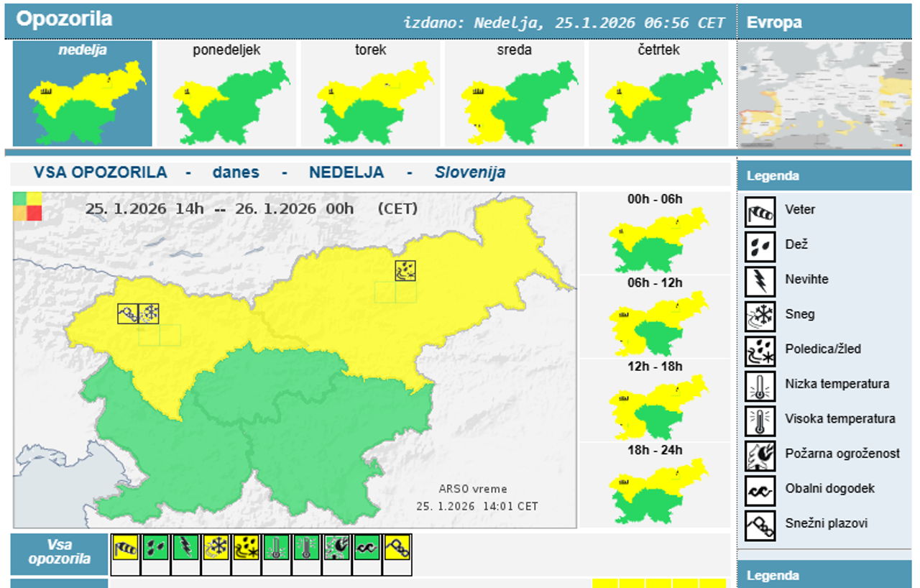Click the snow warning icon in bottom row

click(216, 547)
